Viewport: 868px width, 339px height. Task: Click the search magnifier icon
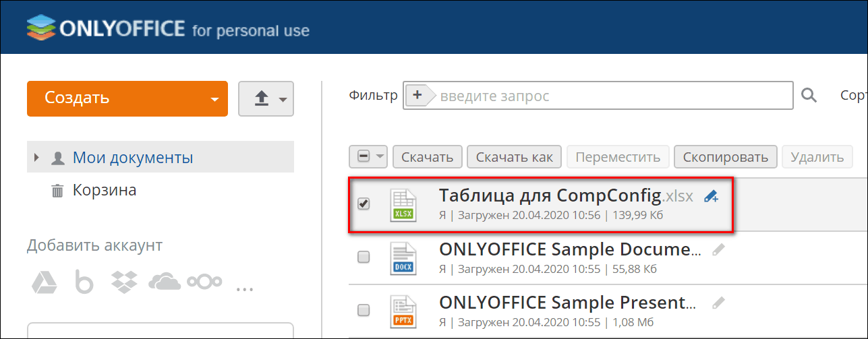click(809, 96)
